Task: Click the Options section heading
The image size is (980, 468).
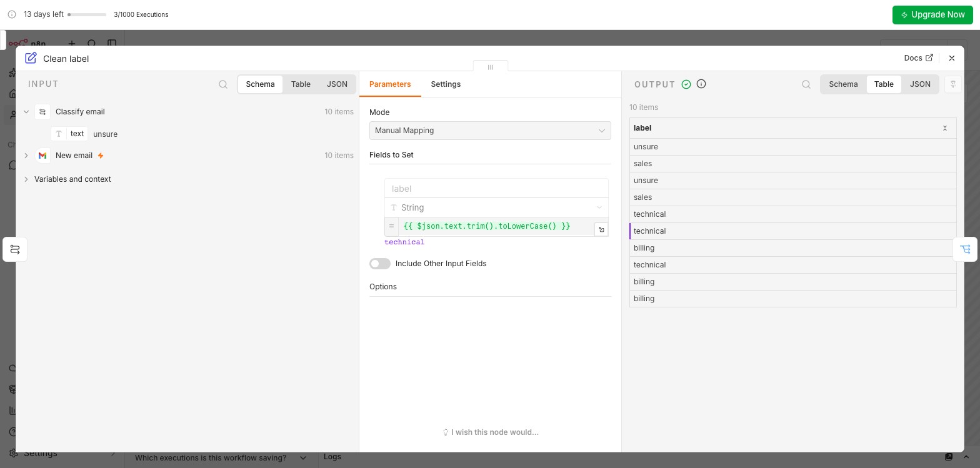Action: pyautogui.click(x=383, y=287)
